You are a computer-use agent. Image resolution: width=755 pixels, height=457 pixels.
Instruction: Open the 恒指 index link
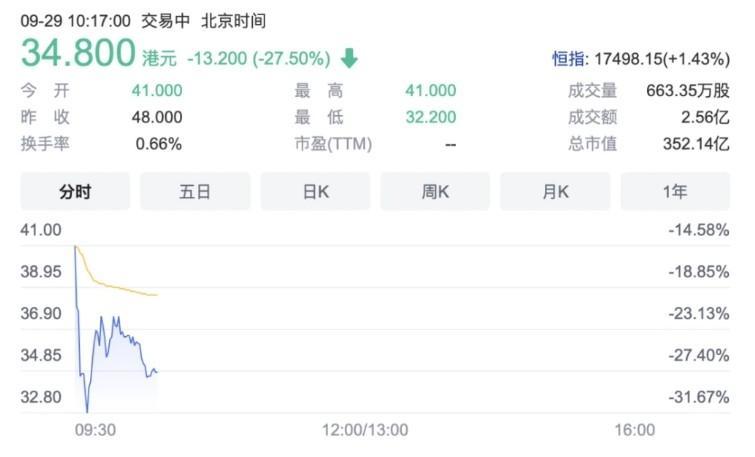pyautogui.click(x=568, y=59)
